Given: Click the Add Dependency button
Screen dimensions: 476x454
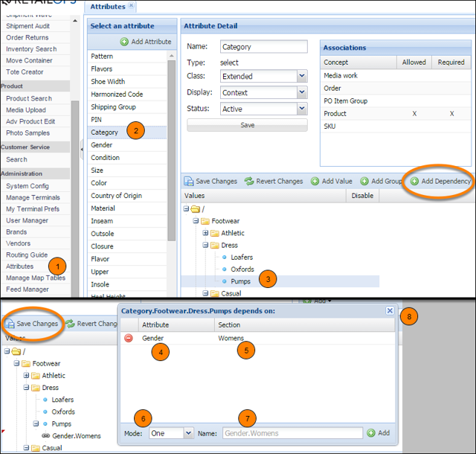Looking at the screenshot, I should (440, 182).
